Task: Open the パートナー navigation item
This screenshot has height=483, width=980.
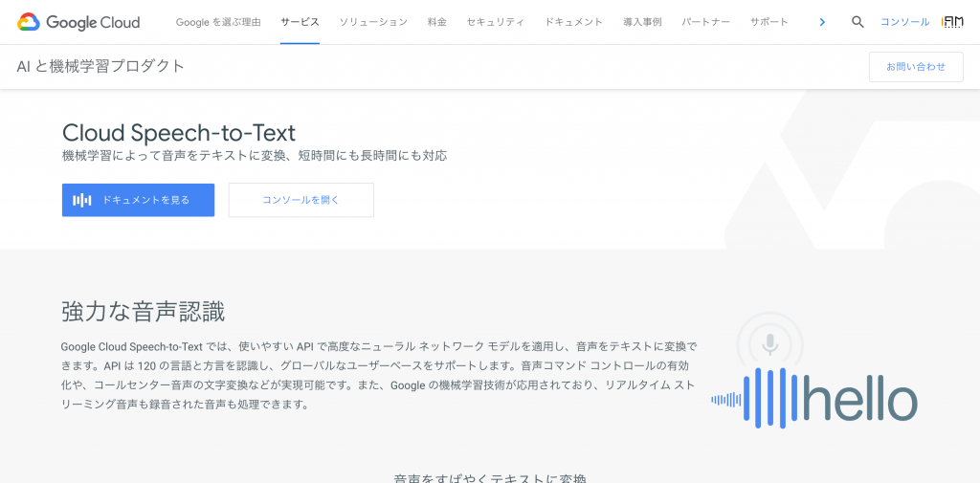Action: [705, 23]
